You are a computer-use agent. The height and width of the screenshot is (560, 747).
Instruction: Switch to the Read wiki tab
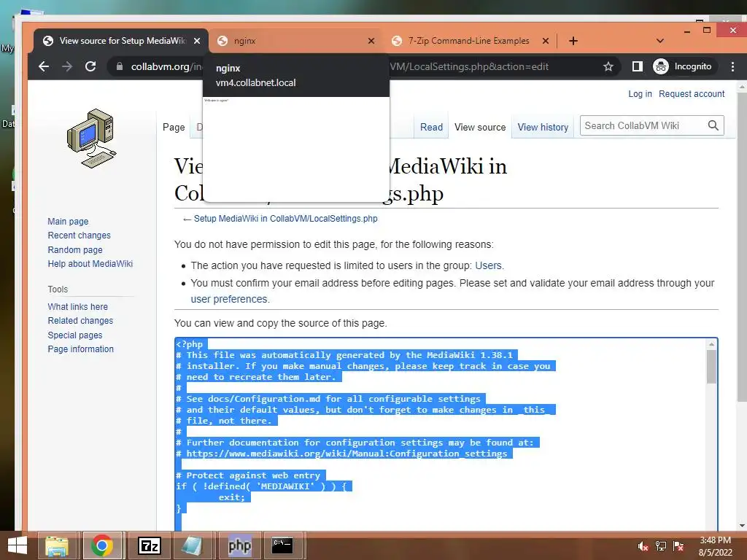(431, 127)
